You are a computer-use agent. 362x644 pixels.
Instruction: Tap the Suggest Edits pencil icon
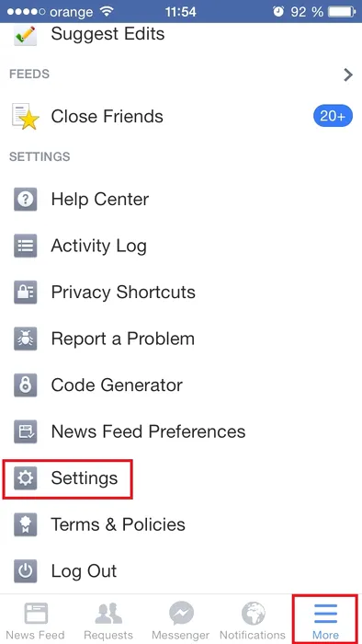[26, 35]
